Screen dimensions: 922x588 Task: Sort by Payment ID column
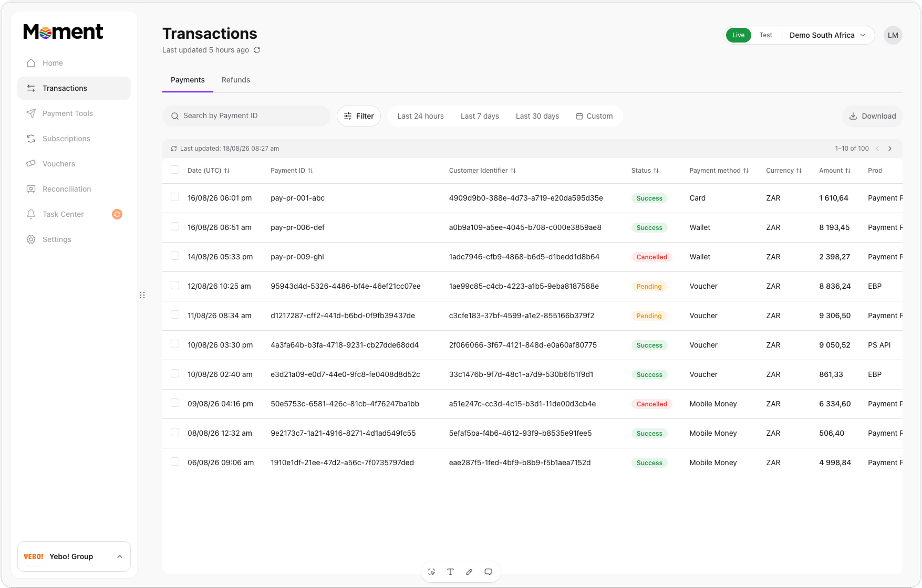coord(310,171)
